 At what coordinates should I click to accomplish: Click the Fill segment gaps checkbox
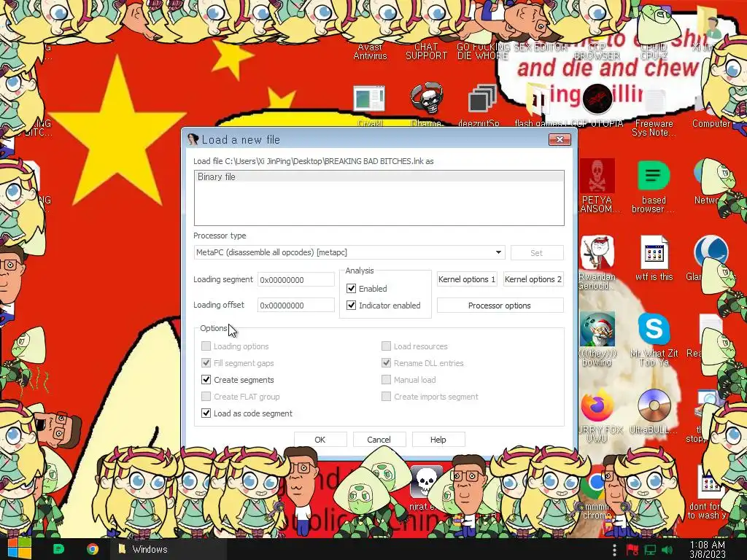[x=206, y=363]
